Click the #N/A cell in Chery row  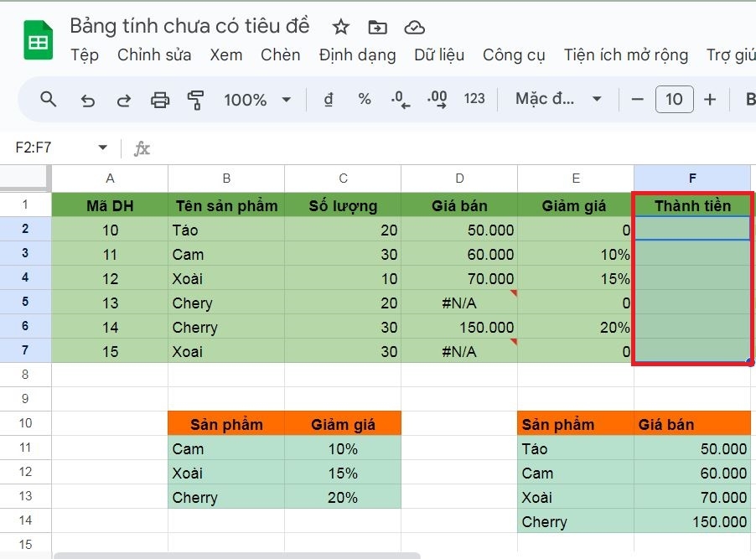pos(459,303)
